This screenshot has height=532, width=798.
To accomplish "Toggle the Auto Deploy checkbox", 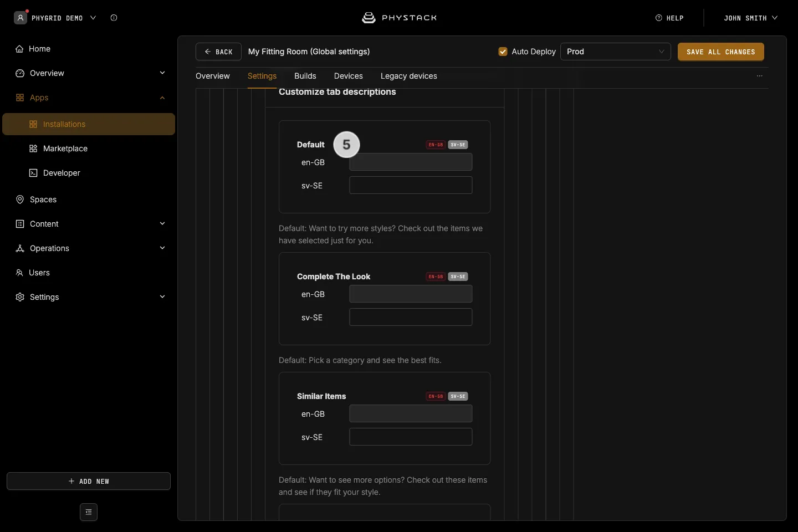I will 503,52.
